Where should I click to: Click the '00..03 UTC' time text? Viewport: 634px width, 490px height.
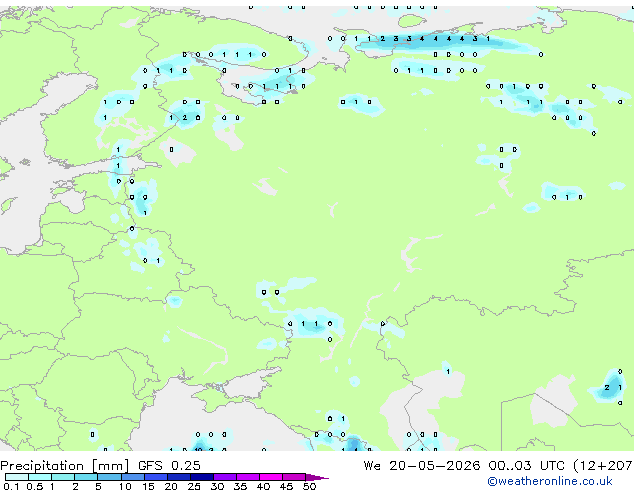point(526,466)
